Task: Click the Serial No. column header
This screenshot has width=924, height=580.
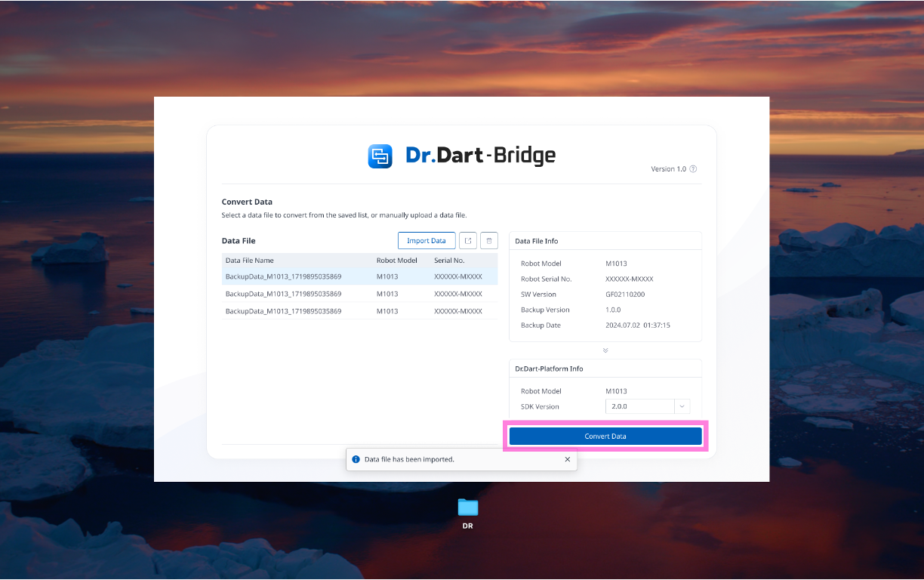Action: click(x=449, y=261)
